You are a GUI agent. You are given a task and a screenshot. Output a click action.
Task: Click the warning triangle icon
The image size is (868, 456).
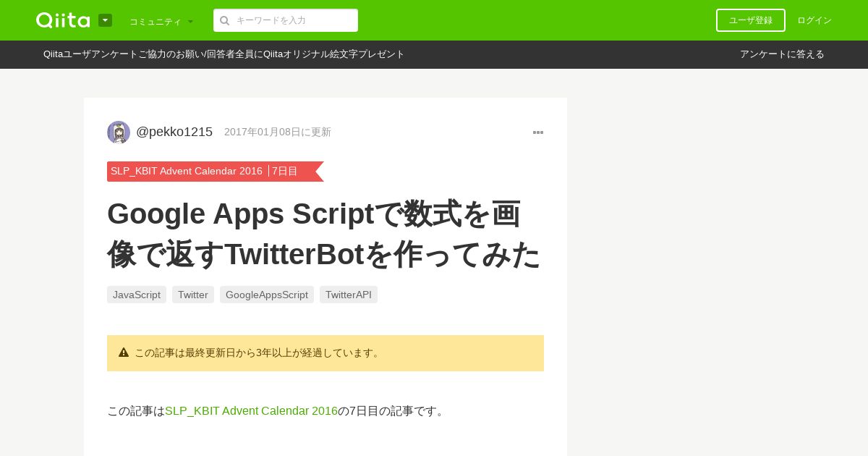point(124,352)
